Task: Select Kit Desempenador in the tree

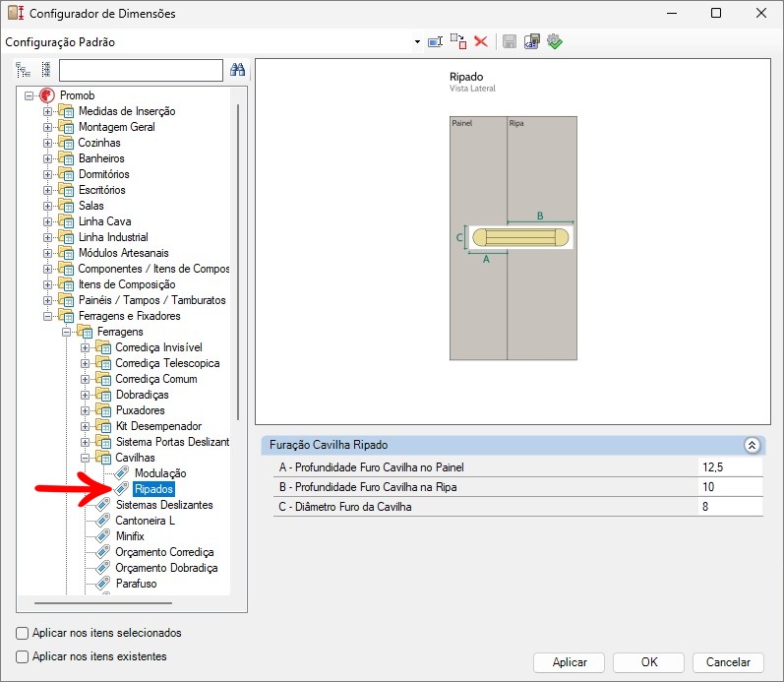Action: coord(159,426)
